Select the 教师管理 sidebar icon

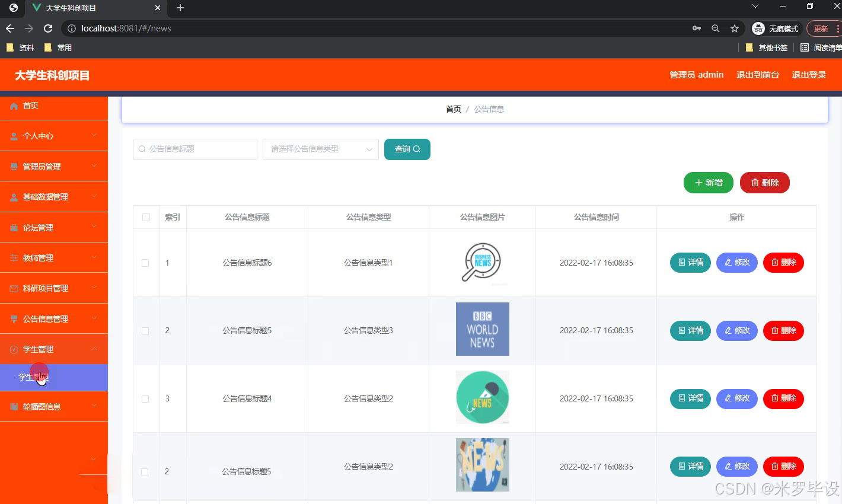coord(13,257)
